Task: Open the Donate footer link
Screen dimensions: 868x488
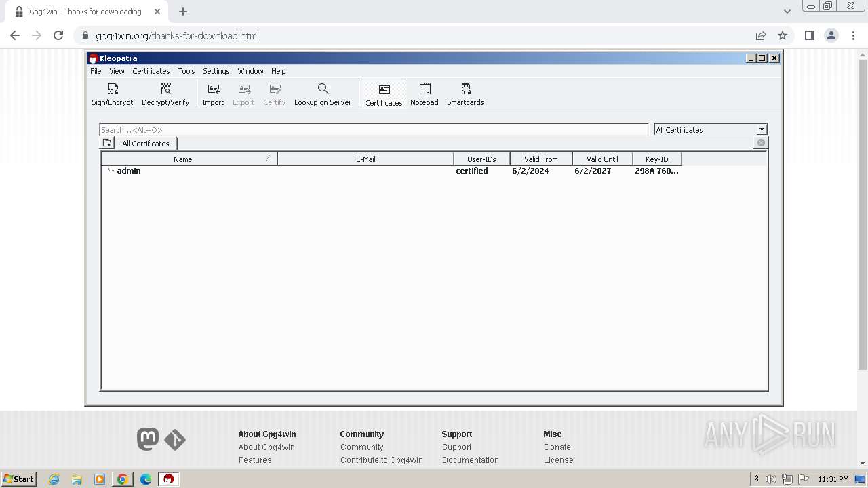Action: point(557,447)
